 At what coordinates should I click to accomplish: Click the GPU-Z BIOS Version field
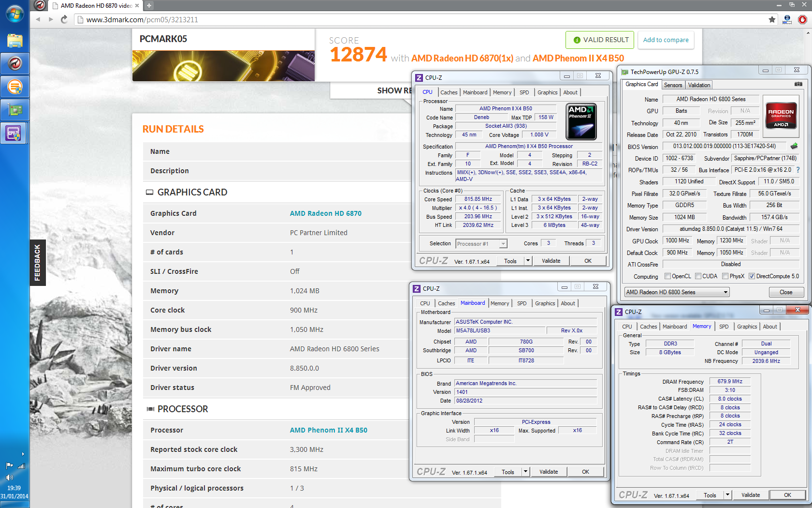[x=724, y=146]
